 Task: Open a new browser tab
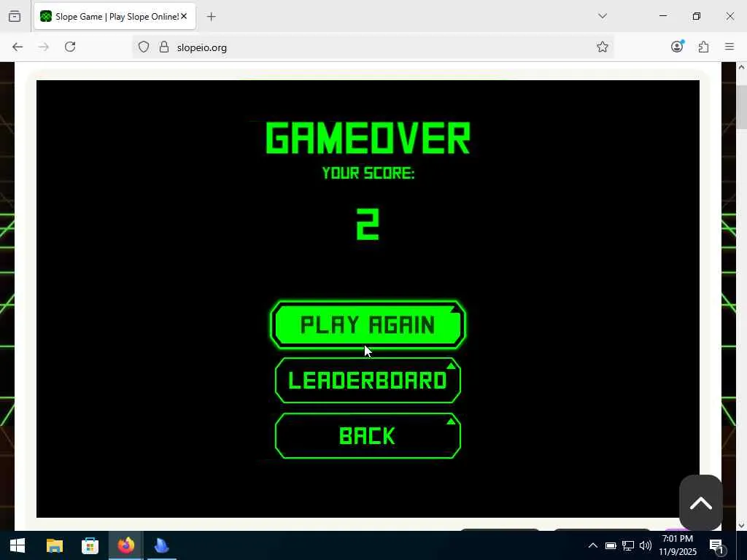[211, 17]
